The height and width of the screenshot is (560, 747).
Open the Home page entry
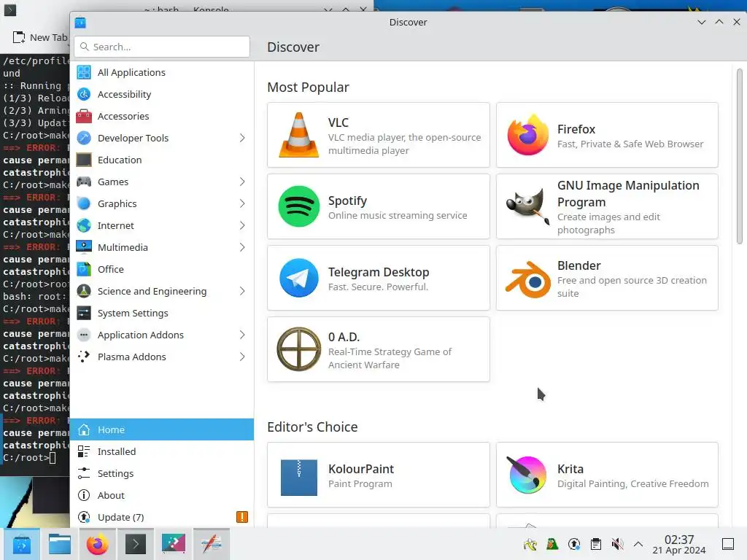162,429
